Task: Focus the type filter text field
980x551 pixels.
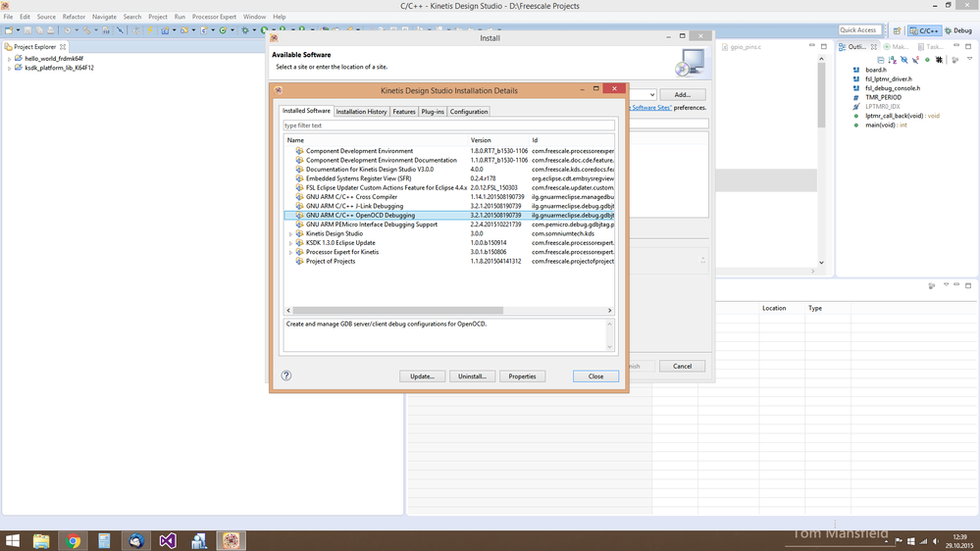Action: pos(448,125)
